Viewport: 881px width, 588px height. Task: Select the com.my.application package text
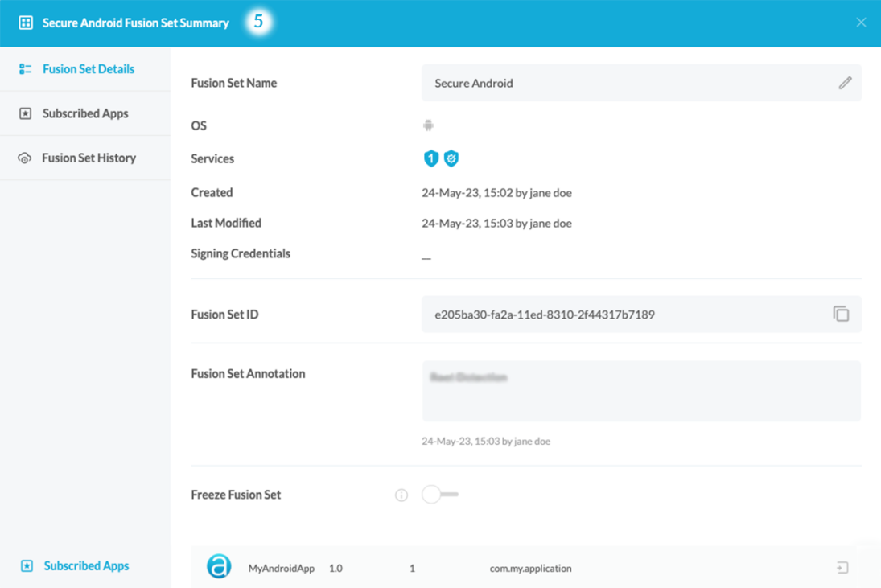pos(530,569)
